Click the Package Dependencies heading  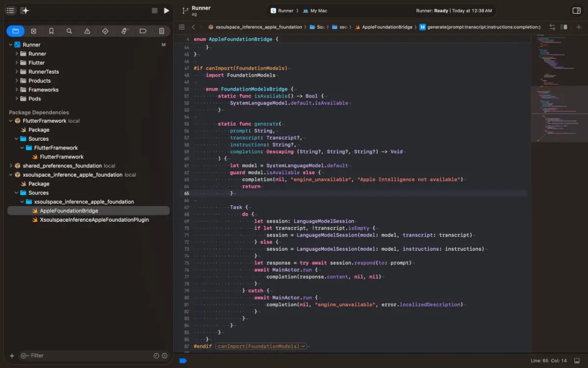pyautogui.click(x=39, y=112)
